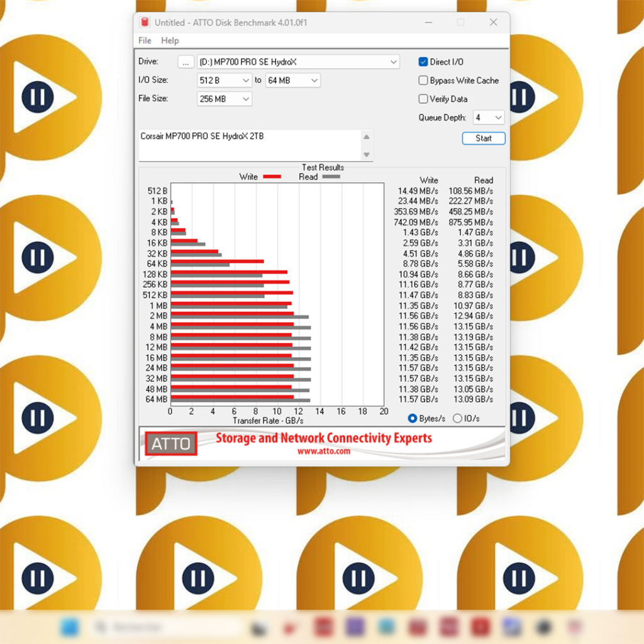Open the File menu
Image resolution: width=644 pixels, height=644 pixels.
pos(145,41)
